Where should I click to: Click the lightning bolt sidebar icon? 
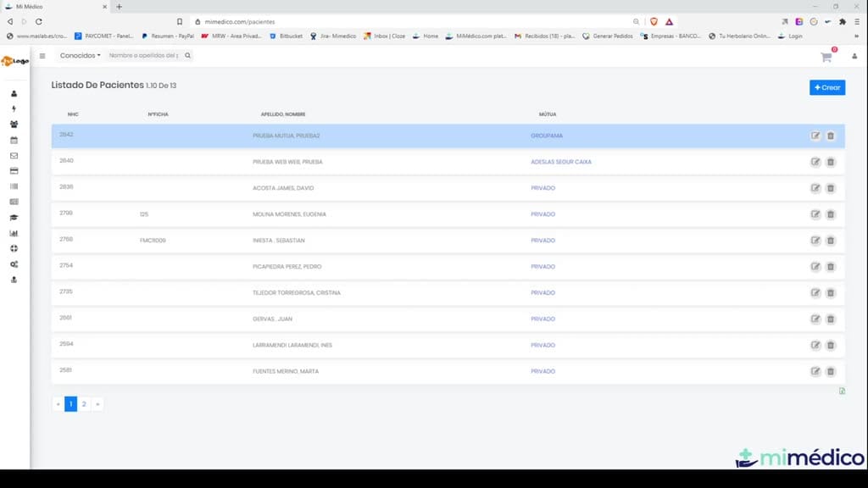tap(14, 109)
